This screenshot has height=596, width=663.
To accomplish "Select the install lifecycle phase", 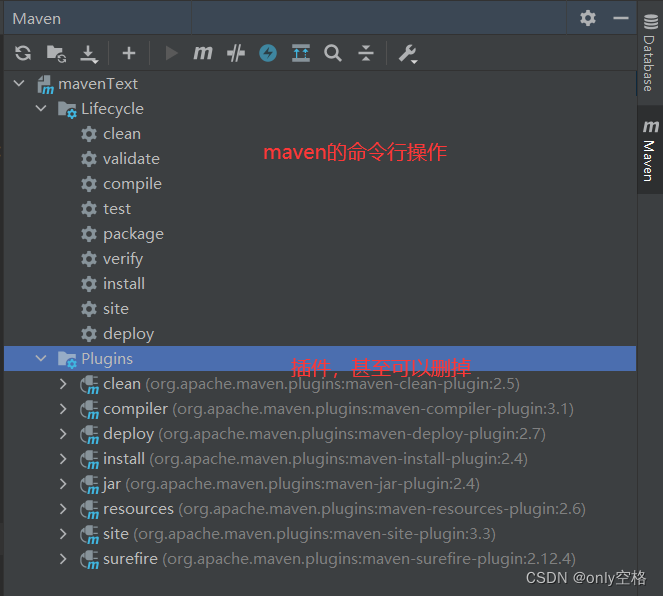I will pyautogui.click(x=124, y=284).
